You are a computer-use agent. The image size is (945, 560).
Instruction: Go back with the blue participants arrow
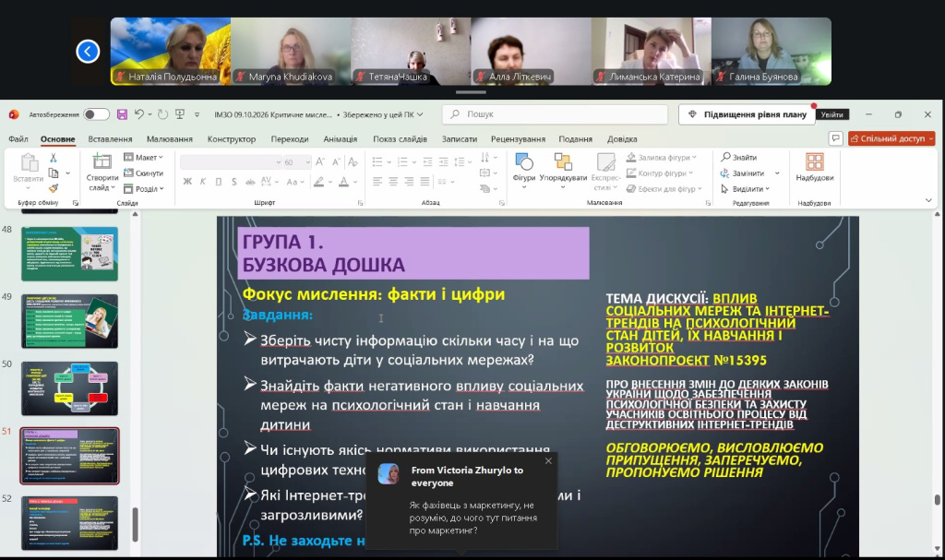click(88, 52)
